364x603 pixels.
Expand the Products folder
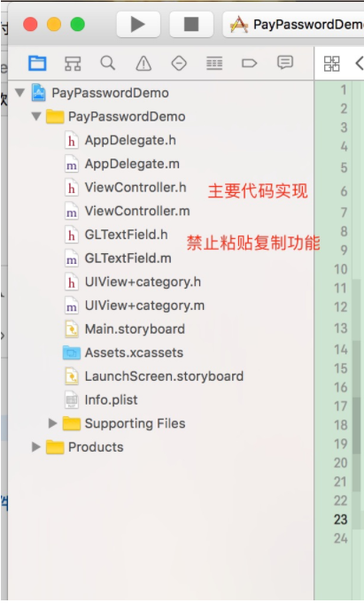click(36, 447)
